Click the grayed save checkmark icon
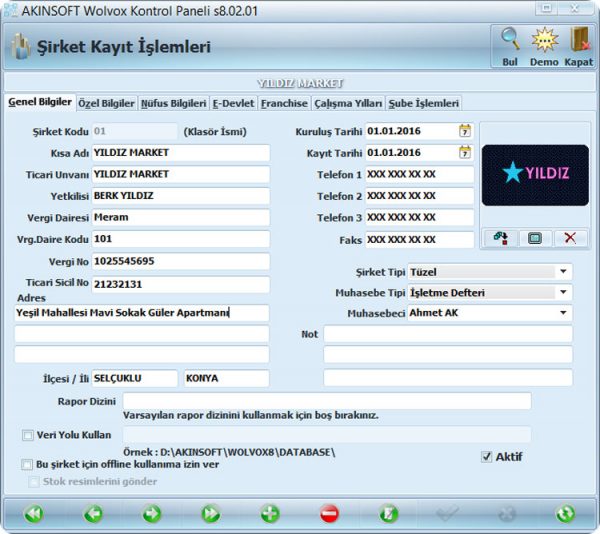The width and height of the screenshot is (600, 534). (447, 513)
